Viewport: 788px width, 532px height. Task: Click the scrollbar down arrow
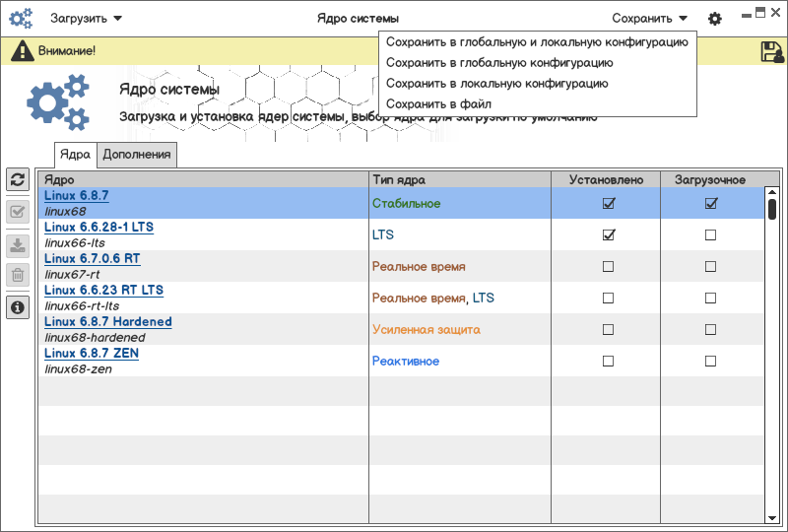pyautogui.click(x=772, y=517)
